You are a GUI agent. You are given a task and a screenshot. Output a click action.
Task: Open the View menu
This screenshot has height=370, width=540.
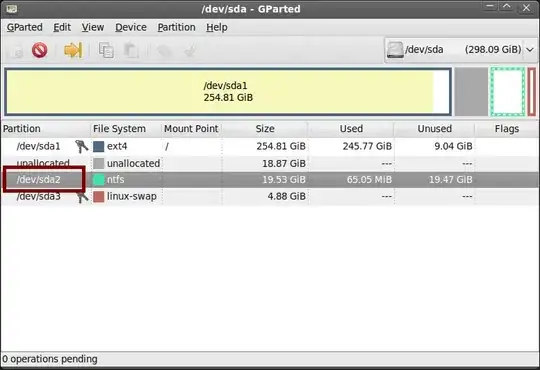(x=93, y=27)
